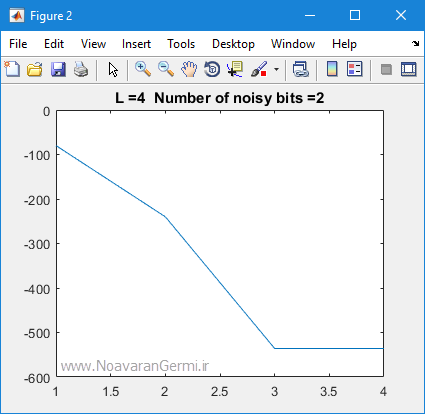
Task: Activate the Pan hand tool
Action: 189,69
